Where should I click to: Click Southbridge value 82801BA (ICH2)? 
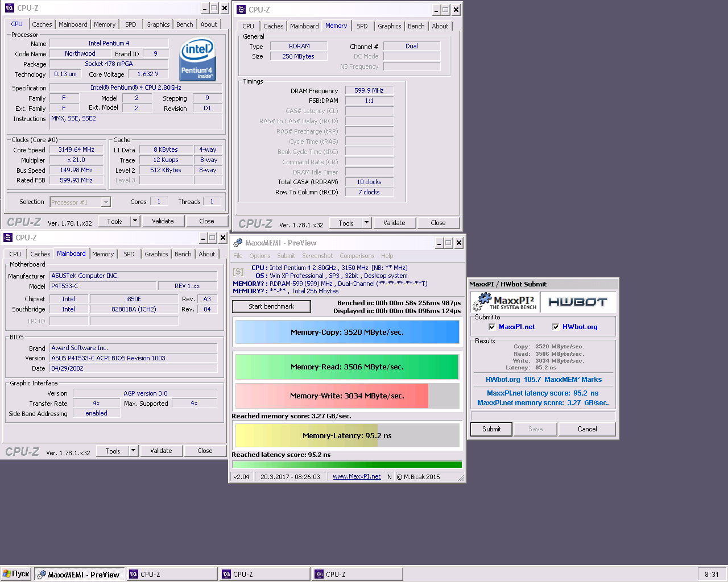pos(134,309)
